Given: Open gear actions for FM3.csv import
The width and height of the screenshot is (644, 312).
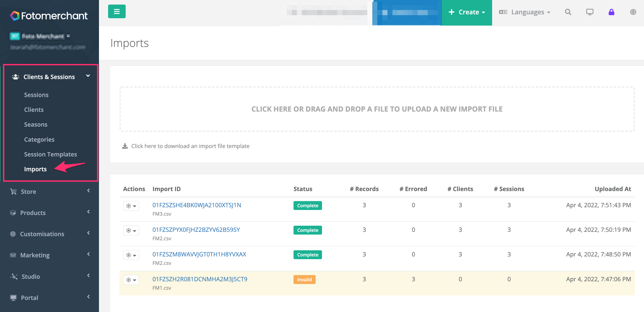Looking at the screenshot, I should pos(131,206).
